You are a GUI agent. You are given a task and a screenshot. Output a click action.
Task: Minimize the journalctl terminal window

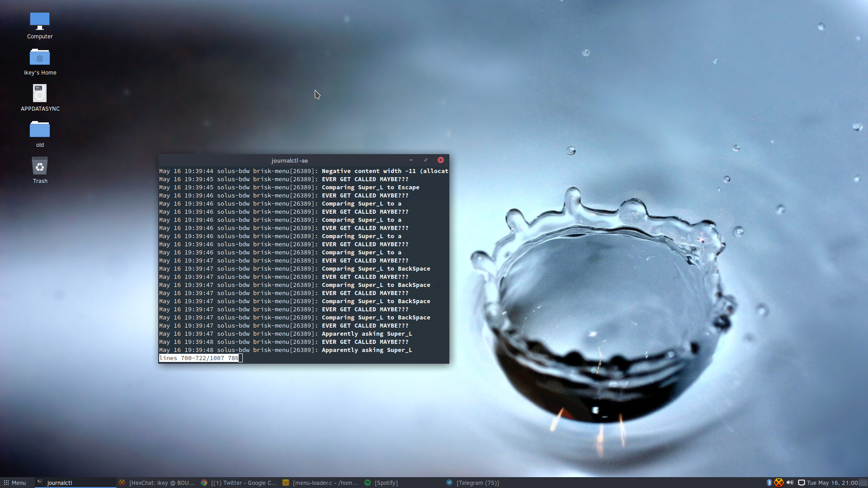(411, 160)
